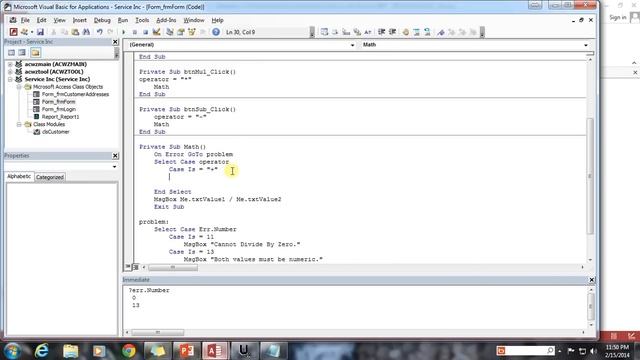This screenshot has width=640, height=360.
Task: Open the Edit menu
Action: 42,20
